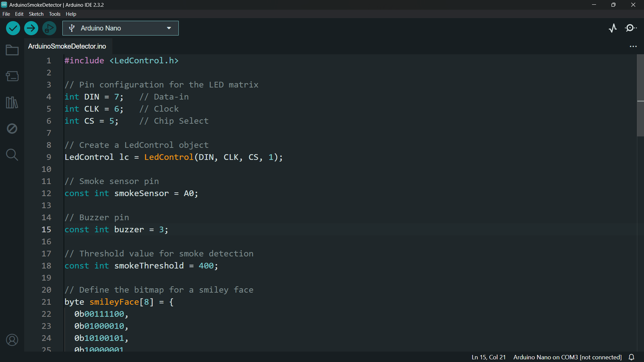Click A0 value on line 12
This screenshot has height=362, width=644.
pos(189,193)
